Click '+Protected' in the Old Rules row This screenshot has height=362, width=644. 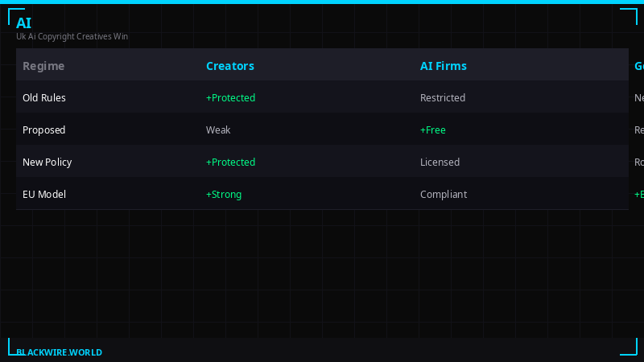230,97
